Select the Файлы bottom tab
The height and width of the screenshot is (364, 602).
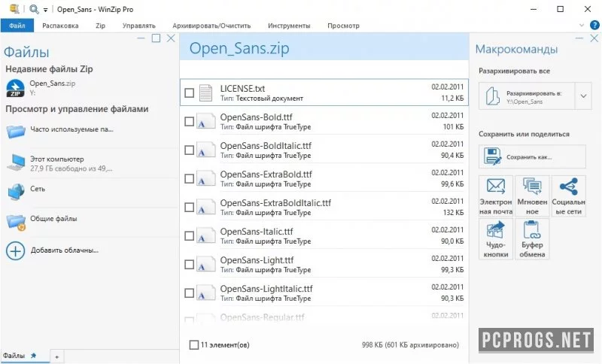pyautogui.click(x=14, y=356)
